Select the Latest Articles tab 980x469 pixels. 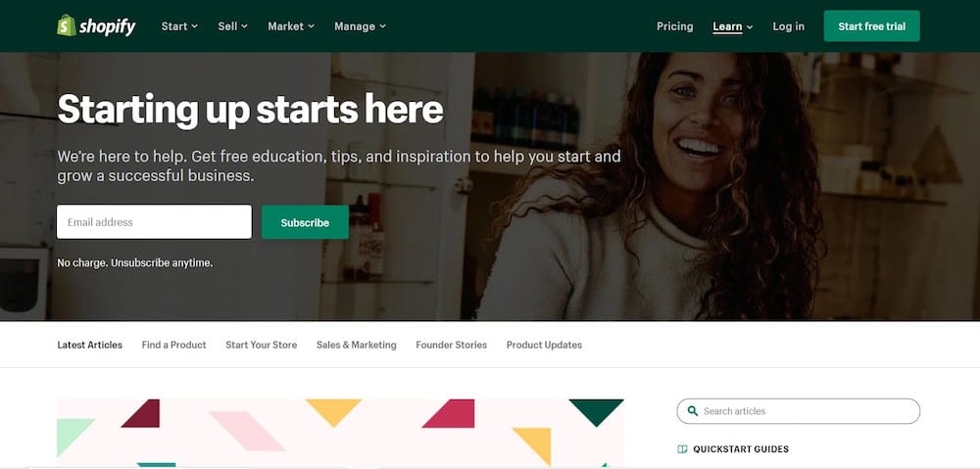[90, 345]
